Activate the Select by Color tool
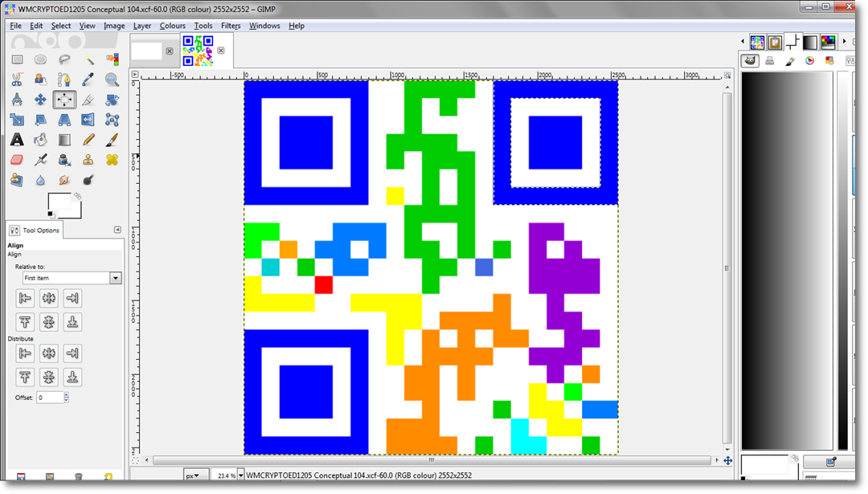The height and width of the screenshot is (494, 868). [112, 59]
